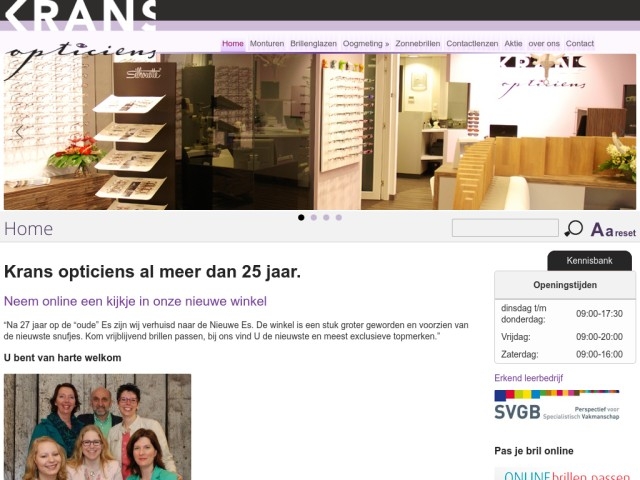Image resolution: width=640 pixels, height=480 pixels.
Task: Select the second slider dot
Action: pyautogui.click(x=313, y=218)
